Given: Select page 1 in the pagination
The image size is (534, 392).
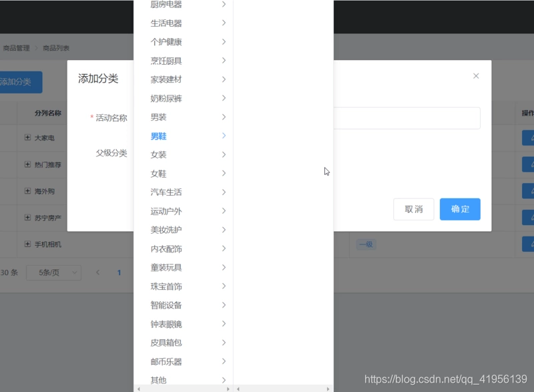Looking at the screenshot, I should click(x=118, y=272).
